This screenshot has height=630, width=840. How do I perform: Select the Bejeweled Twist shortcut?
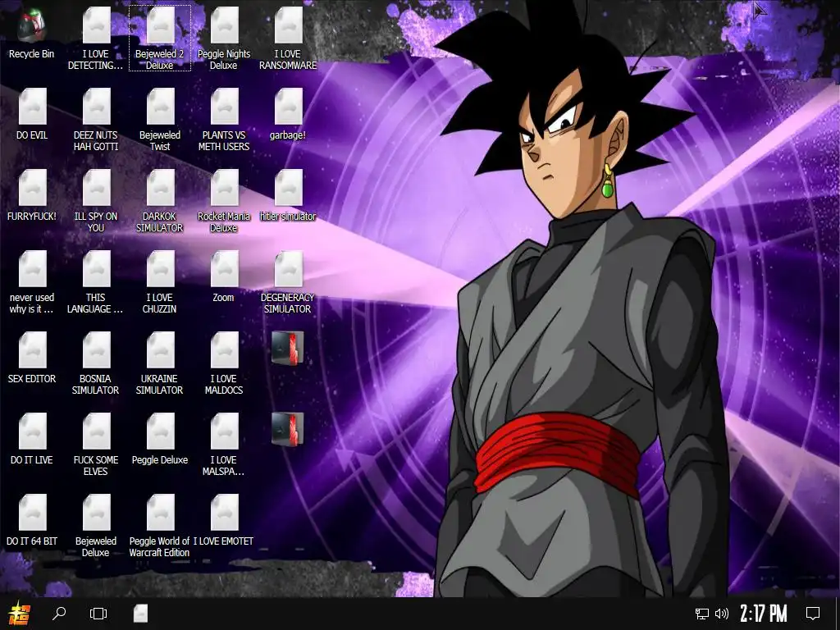click(x=160, y=120)
